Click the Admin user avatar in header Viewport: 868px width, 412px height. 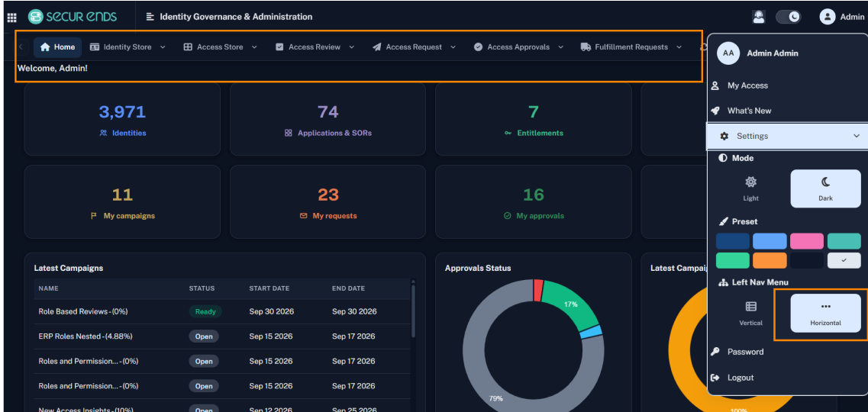coord(827,17)
